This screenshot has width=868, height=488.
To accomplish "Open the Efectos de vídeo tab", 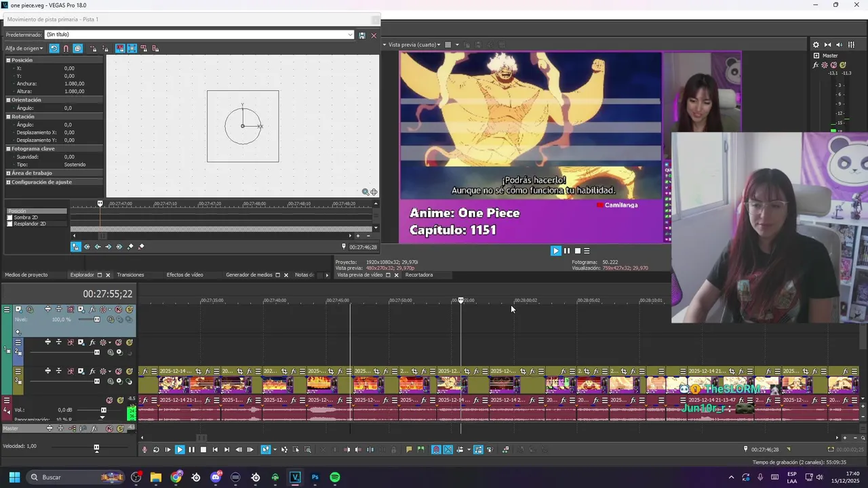I will click(x=185, y=275).
